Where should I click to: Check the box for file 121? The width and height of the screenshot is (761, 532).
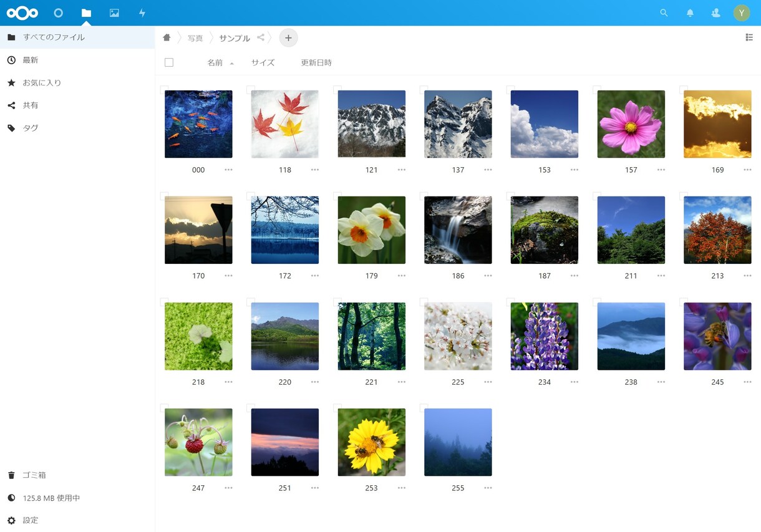337,90
